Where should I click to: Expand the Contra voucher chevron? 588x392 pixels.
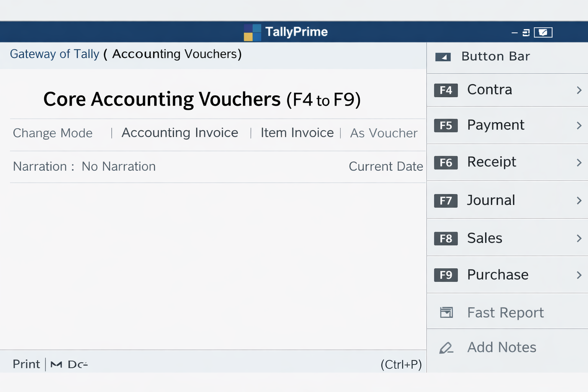tap(578, 90)
